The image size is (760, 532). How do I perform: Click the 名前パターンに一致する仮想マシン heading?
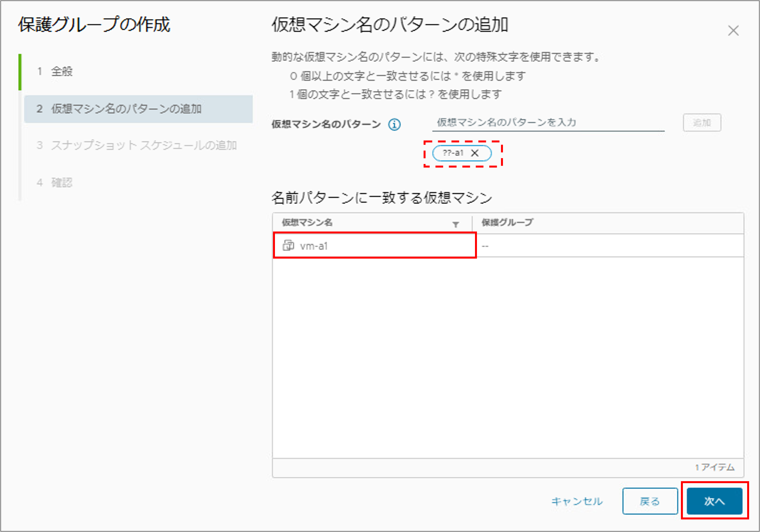[382, 198]
